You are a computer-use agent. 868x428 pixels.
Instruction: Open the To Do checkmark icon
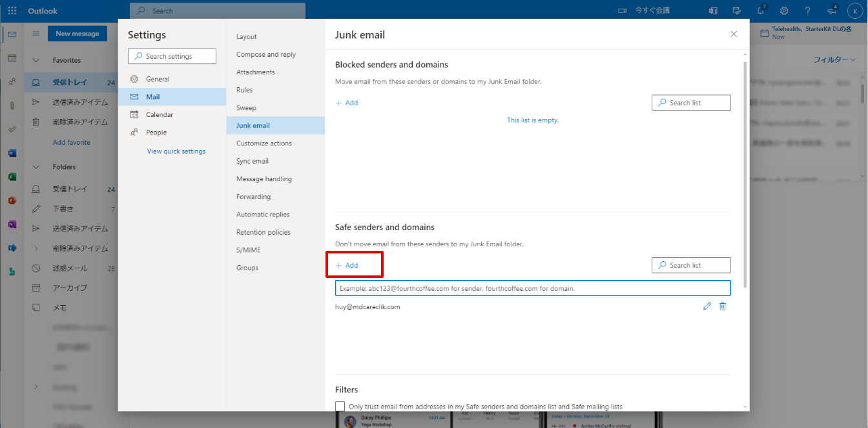point(12,129)
